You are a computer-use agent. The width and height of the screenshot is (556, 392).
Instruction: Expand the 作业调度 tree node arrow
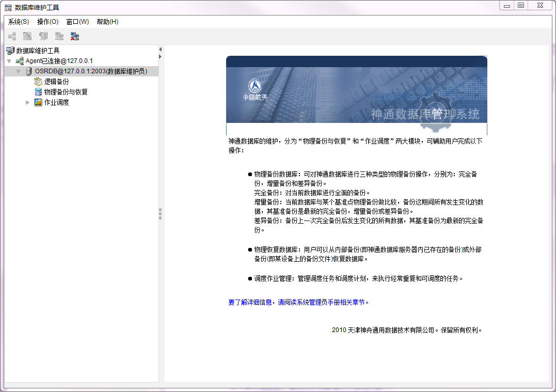tap(28, 102)
